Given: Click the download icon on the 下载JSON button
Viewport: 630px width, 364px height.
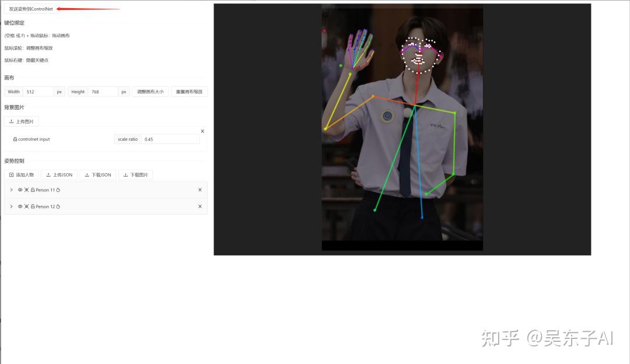Looking at the screenshot, I should (x=86, y=174).
